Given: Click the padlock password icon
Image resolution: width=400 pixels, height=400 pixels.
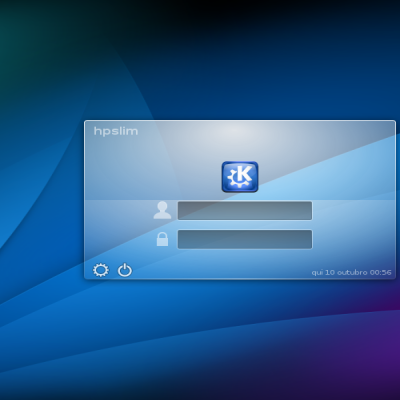Looking at the screenshot, I should [162, 239].
